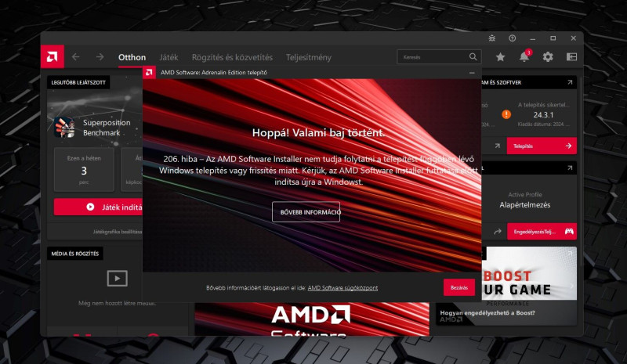Open the Boost your game banner
Image resolution: width=627 pixels, height=364 pixels.
point(529,273)
